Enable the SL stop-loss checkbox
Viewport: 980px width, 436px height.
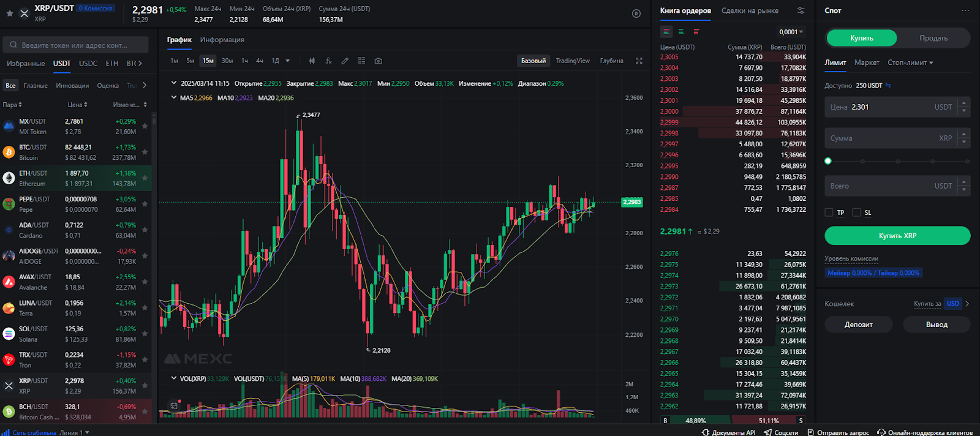click(856, 212)
